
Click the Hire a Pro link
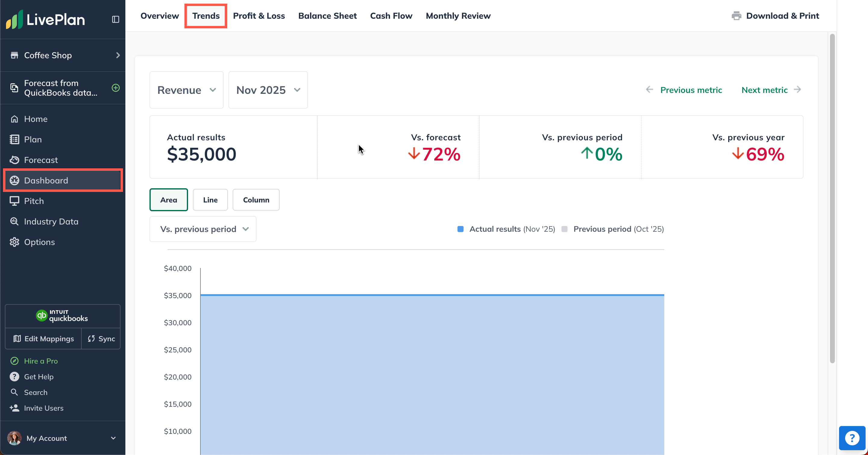point(41,361)
